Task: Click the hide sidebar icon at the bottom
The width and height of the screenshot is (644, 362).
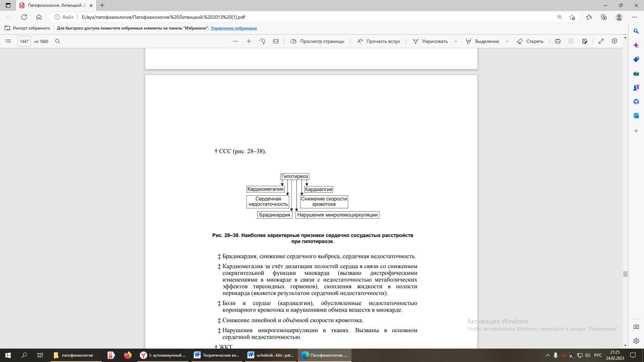Action: pyautogui.click(x=636, y=327)
